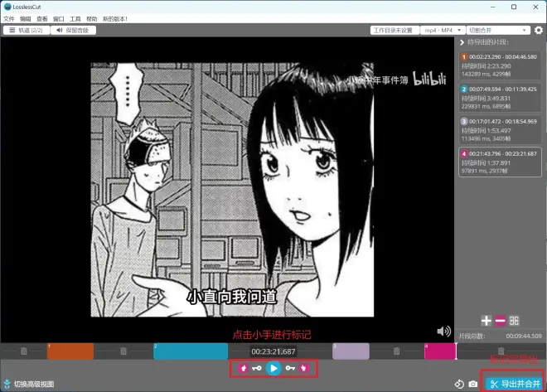Click the pink hand icon to mark segment end
Image resolution: width=547 pixels, height=392 pixels.
pyautogui.click(x=304, y=368)
